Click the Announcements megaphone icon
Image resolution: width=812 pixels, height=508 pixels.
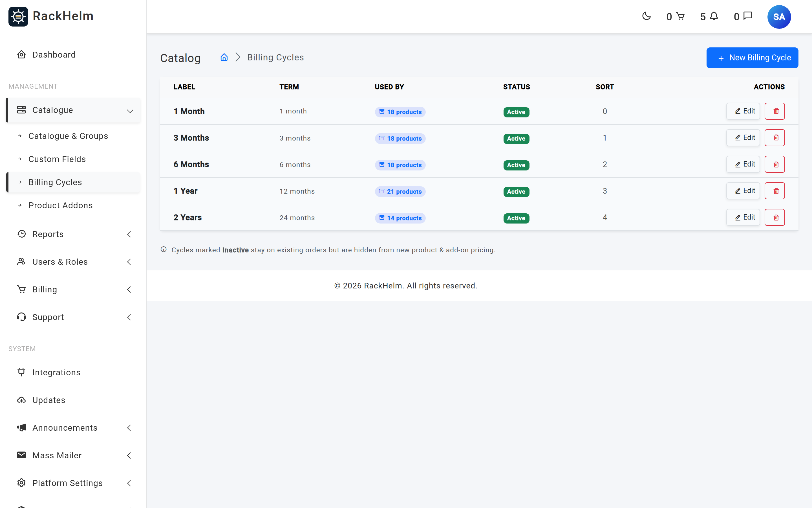21,427
